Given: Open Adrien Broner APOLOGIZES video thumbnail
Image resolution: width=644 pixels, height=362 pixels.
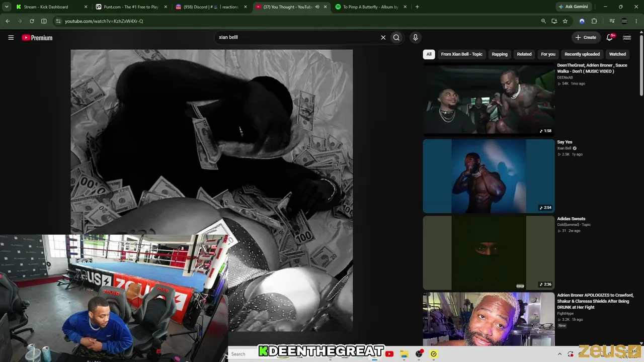Looking at the screenshot, I should point(489,319).
